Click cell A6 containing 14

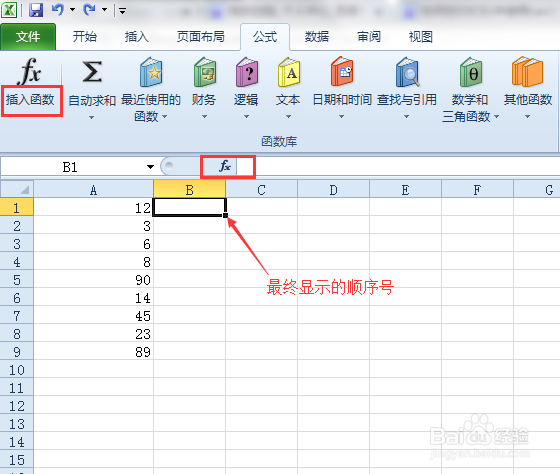(x=94, y=298)
